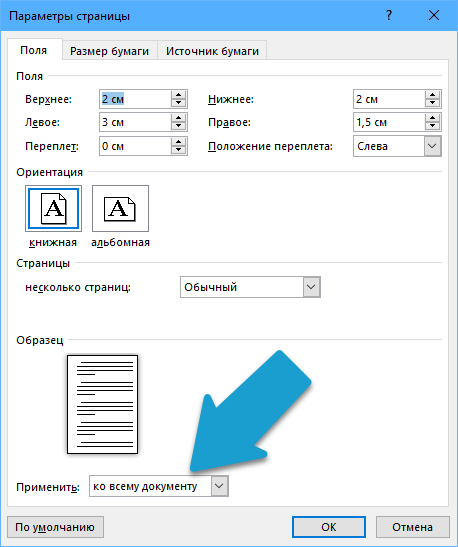Increase Левое margin with up arrow
The height and width of the screenshot is (547, 458).
tap(178, 118)
